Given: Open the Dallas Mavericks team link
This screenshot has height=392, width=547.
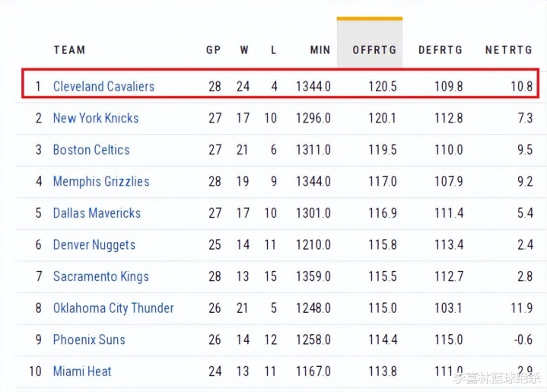Looking at the screenshot, I should click(x=97, y=213).
